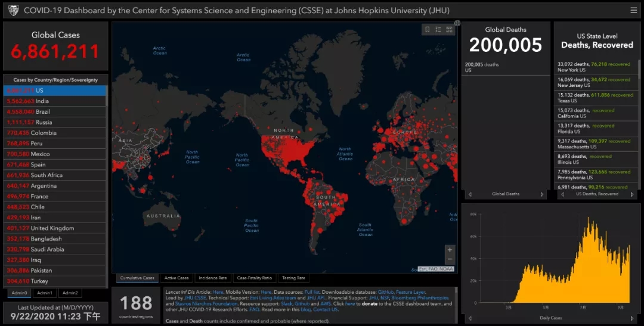Viewport: 644px width, 326px height.
Task: Select Brazil in the country list
Action: (55, 111)
